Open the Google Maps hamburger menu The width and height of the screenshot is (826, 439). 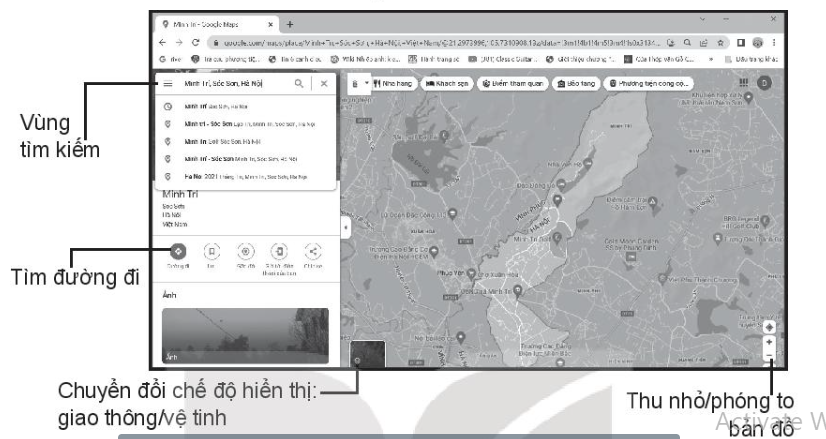coord(168,85)
